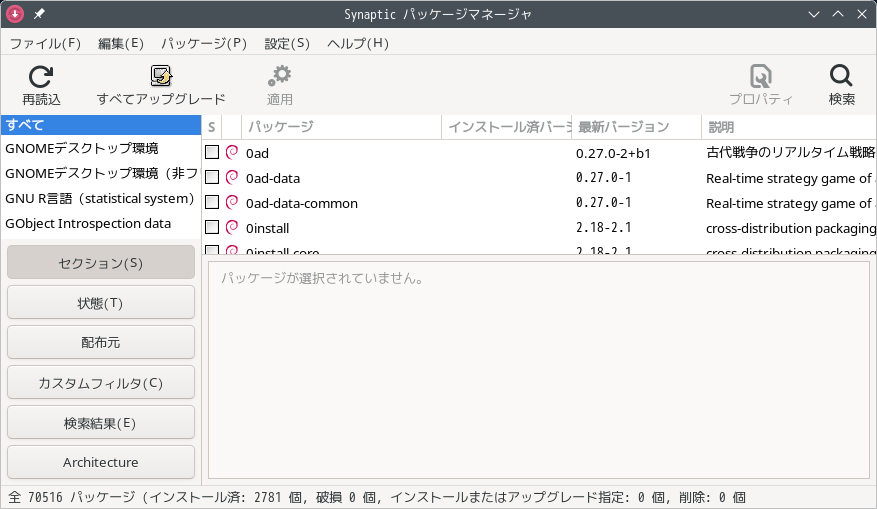Toggle the status checkbox for 0ad
The height and width of the screenshot is (509, 877).
(x=212, y=153)
